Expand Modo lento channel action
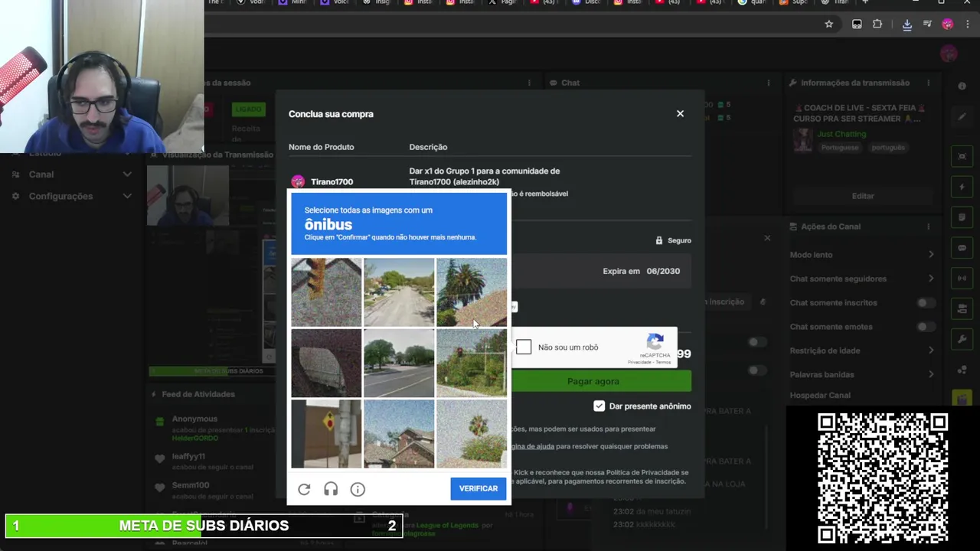Image resolution: width=980 pixels, height=551 pixels. point(931,255)
